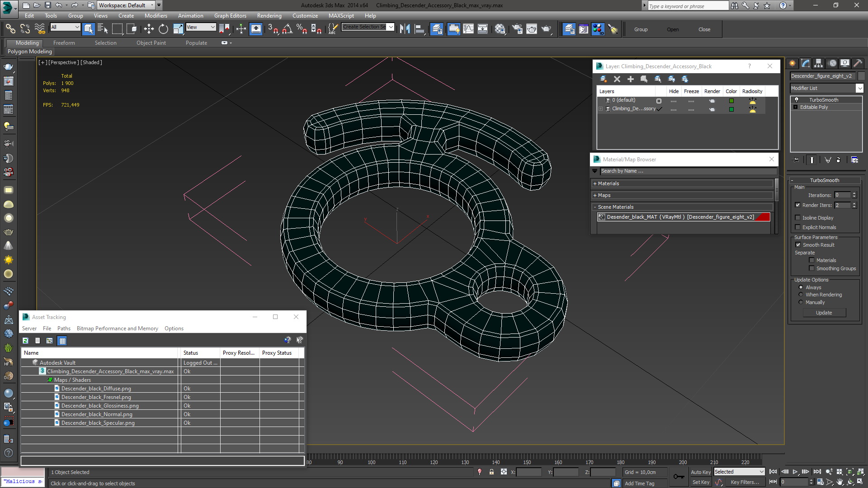Select the Desender_black_MAT scene material
The width and height of the screenshot is (868, 488).
(x=683, y=217)
